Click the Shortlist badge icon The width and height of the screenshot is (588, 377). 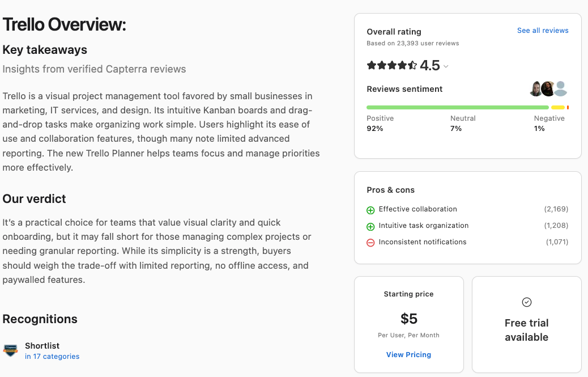[11, 350]
